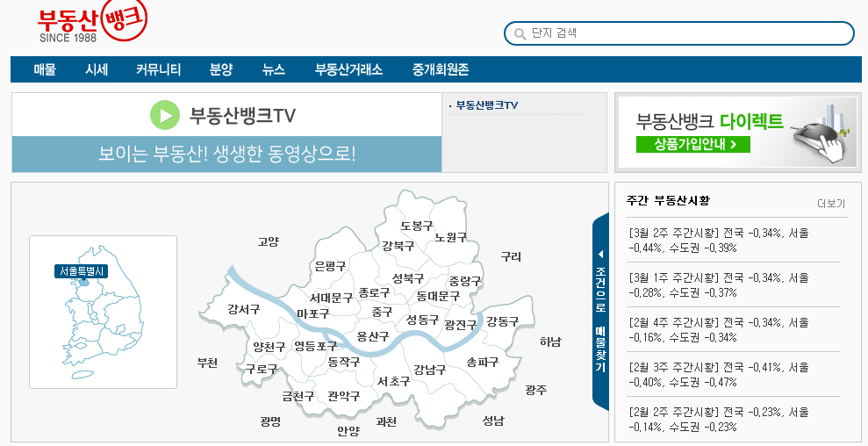Open the 3월 2주 주간시황 article
This screenshot has width=868, height=446.
pyautogui.click(x=719, y=240)
